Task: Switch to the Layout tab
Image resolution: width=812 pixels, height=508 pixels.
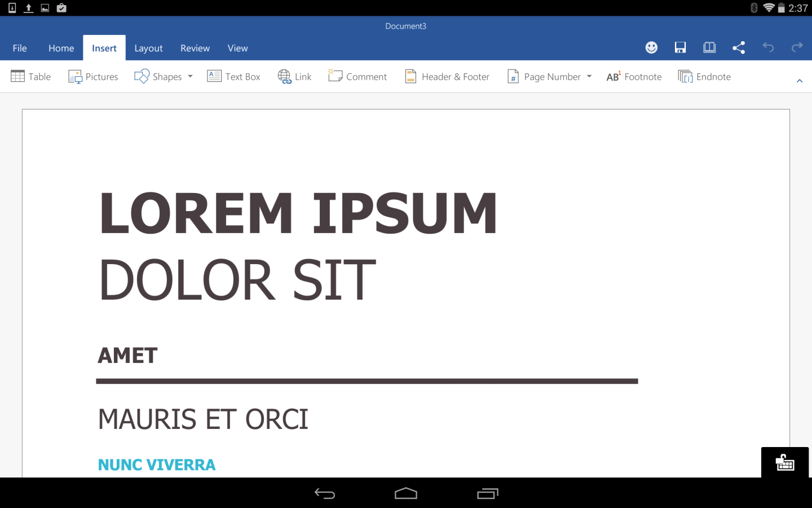Action: pos(148,48)
